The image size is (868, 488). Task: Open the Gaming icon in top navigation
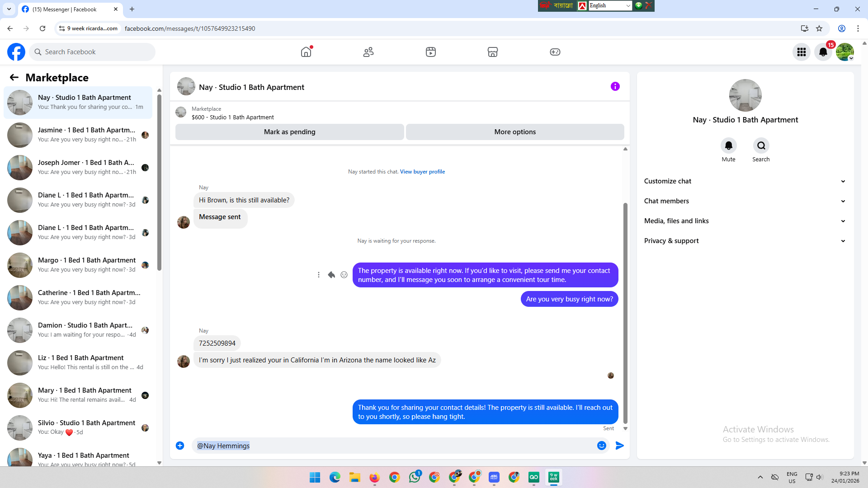tap(555, 52)
